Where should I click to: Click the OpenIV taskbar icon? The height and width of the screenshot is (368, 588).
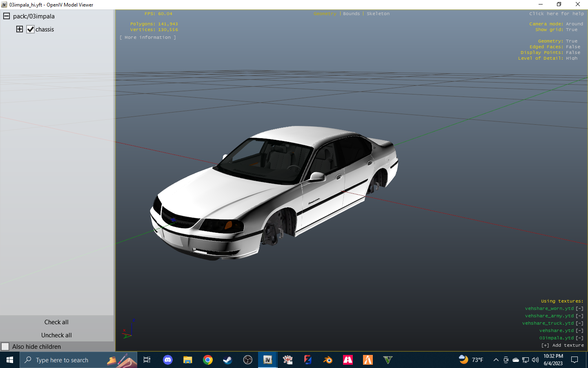pyautogui.click(x=268, y=360)
